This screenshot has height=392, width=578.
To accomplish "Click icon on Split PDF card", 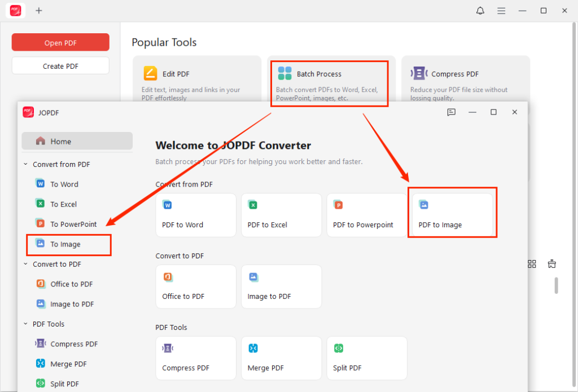I will pos(339,348).
